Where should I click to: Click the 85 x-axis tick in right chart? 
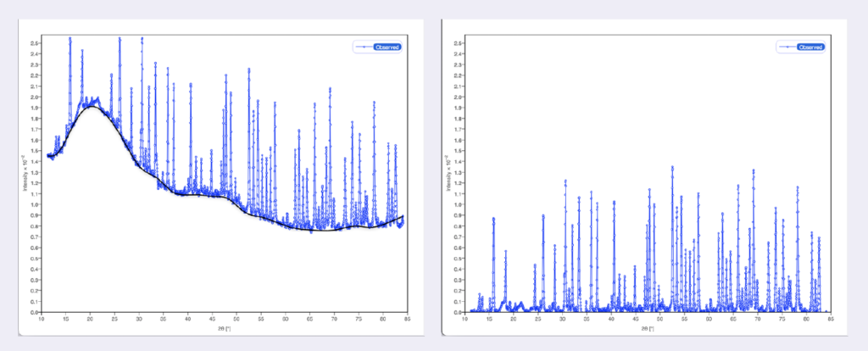(830, 320)
